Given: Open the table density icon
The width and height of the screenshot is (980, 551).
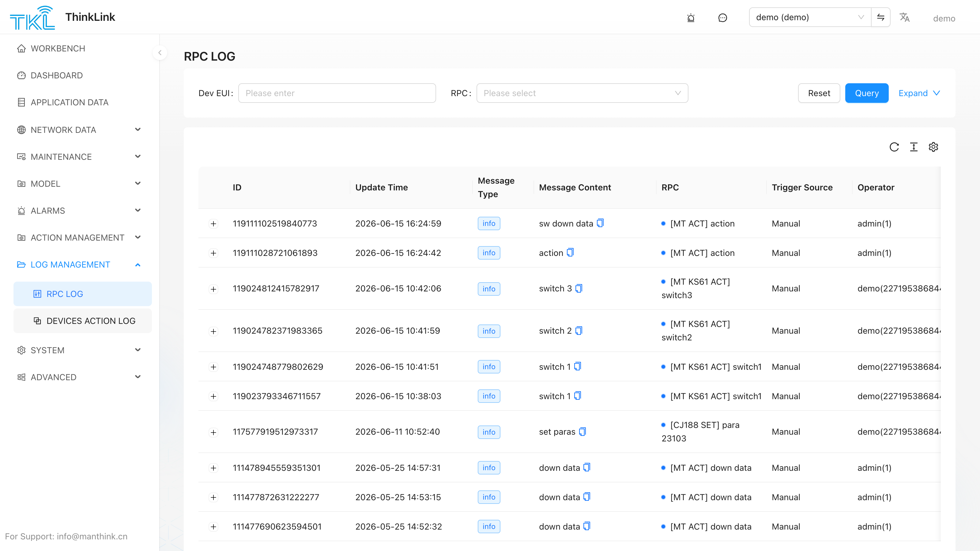Looking at the screenshot, I should (x=914, y=147).
